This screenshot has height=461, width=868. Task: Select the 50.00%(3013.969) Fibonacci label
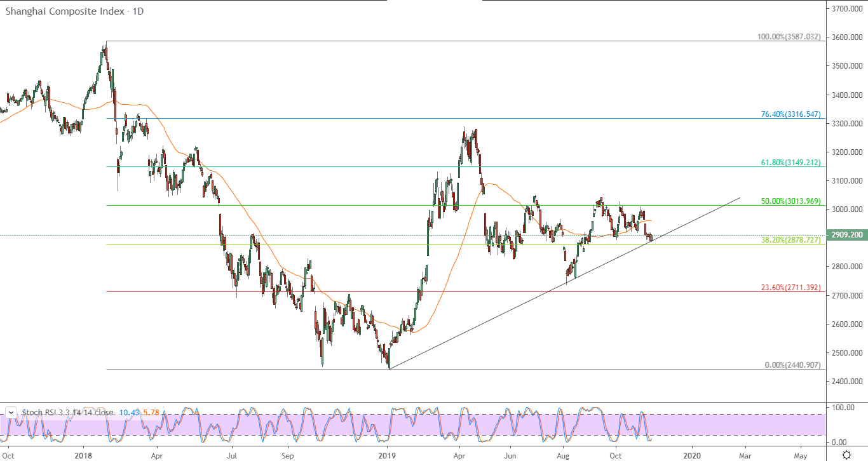(x=790, y=201)
